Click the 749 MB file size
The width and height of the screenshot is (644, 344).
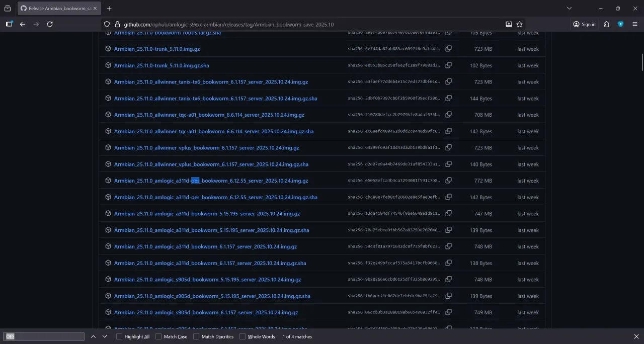tap(483, 312)
